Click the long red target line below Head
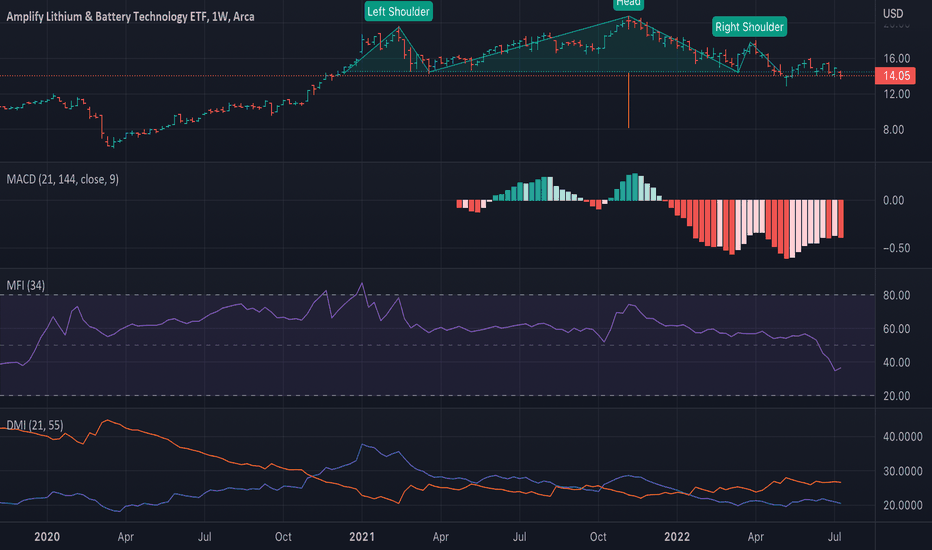932x550 pixels. [628, 100]
